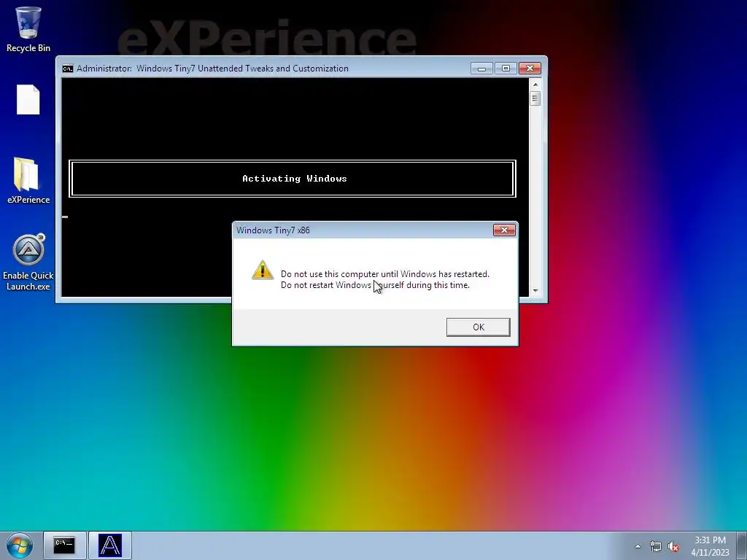Click the yellow warning triangle icon
This screenshot has width=747, height=560.
(x=263, y=270)
